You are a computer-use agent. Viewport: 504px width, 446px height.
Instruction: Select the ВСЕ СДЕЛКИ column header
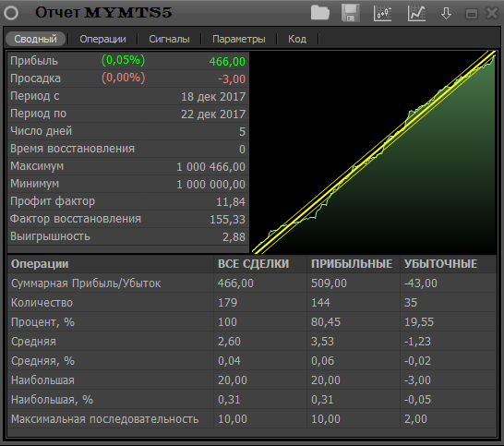coord(253,264)
